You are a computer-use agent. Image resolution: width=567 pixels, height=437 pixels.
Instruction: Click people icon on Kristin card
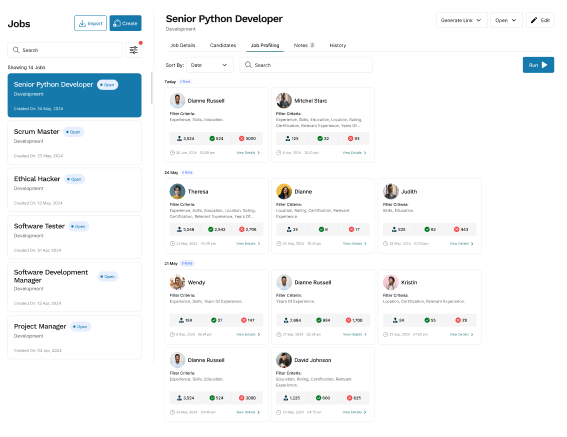395,320
